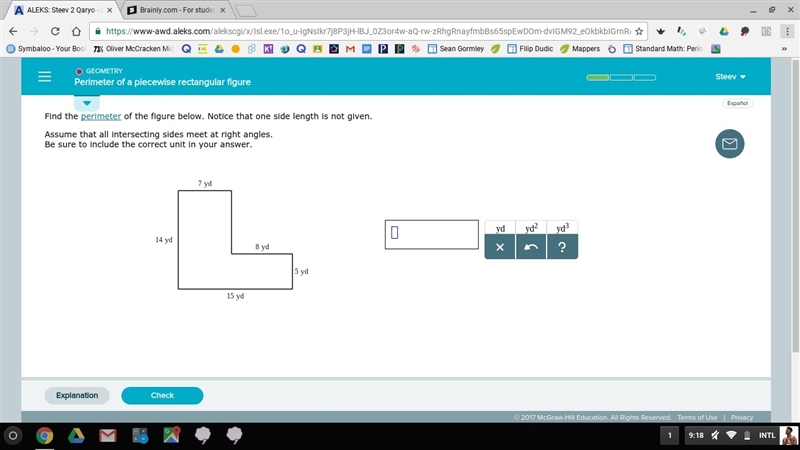Open the ALEKS hamburger menu
This screenshot has height=450, width=800.
[44, 77]
